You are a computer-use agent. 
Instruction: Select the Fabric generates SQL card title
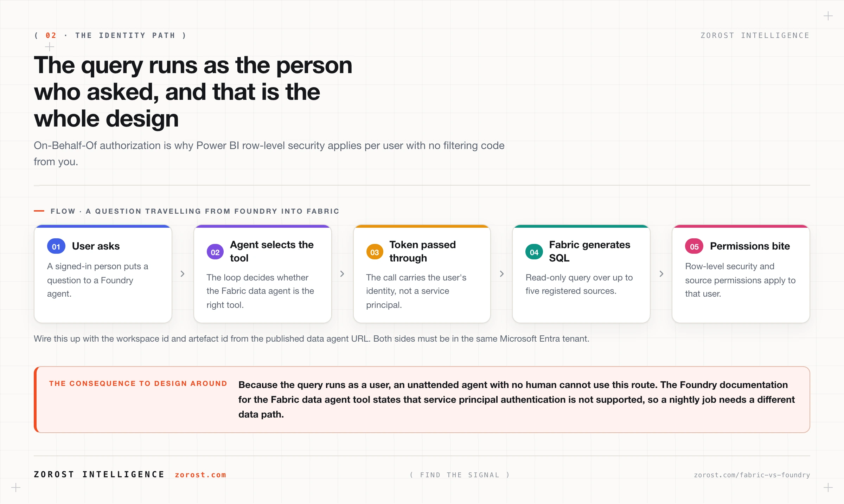[589, 251]
